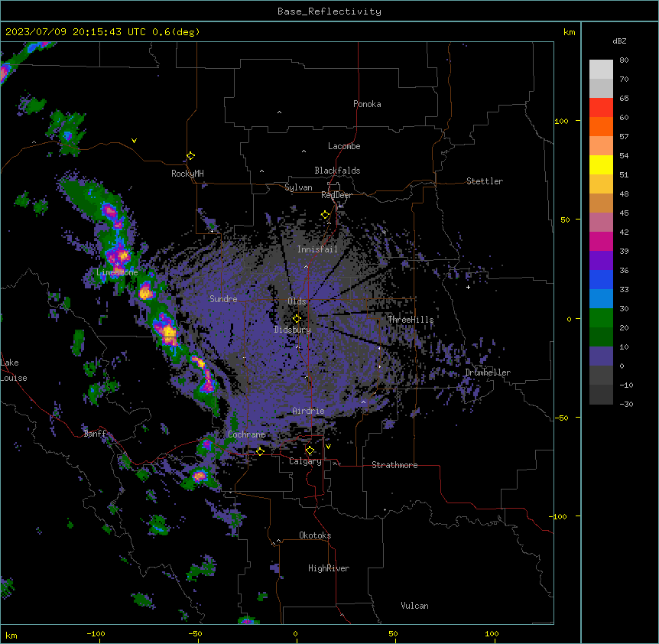Click the RedDeer city label
This screenshot has height=644, width=659.
tap(336, 195)
